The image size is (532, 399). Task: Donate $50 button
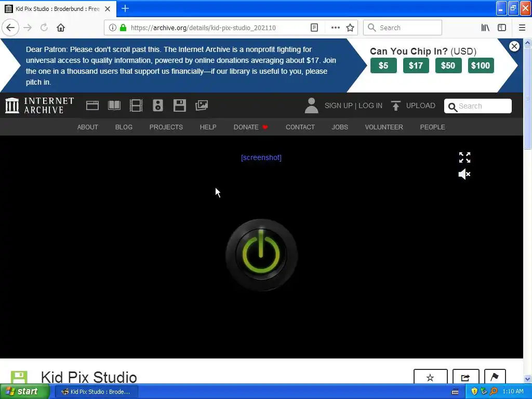[x=448, y=65]
